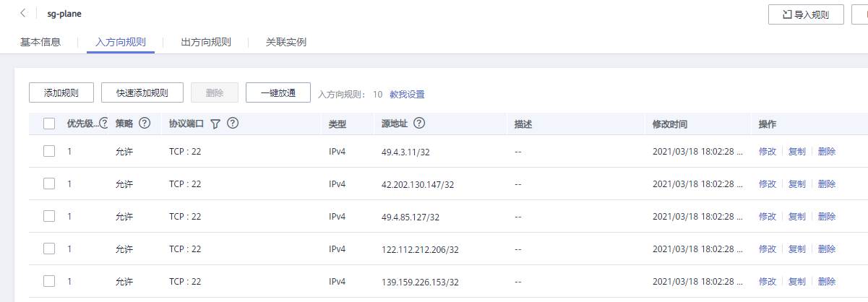This screenshot has height=302, width=868.
Task: Click the back arrow beside sg-plane
Action: tap(24, 14)
